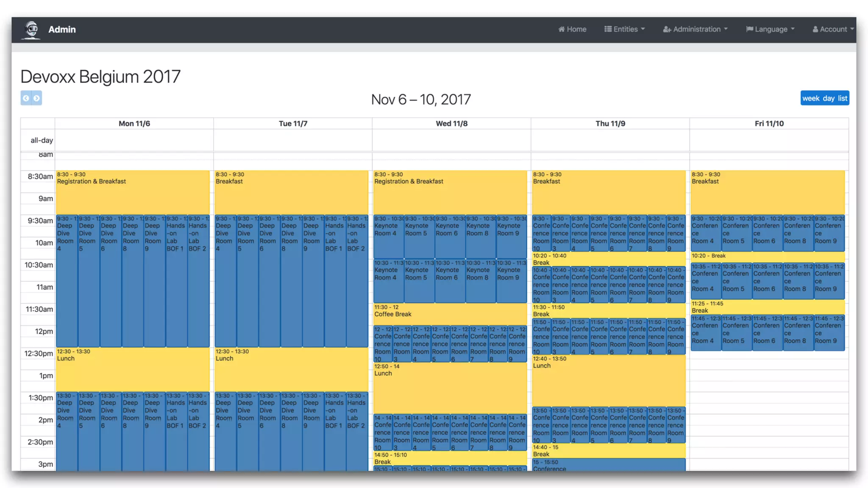Go to previous week arrow

[x=26, y=98]
